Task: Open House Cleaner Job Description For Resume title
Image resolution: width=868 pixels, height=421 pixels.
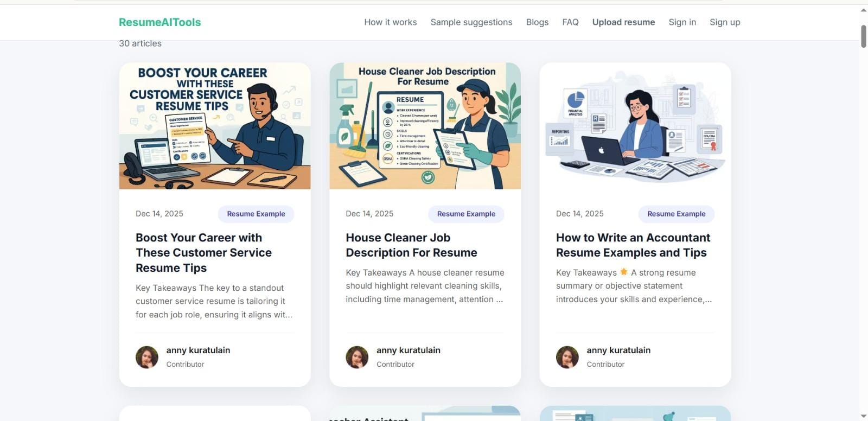Action: [x=411, y=245]
